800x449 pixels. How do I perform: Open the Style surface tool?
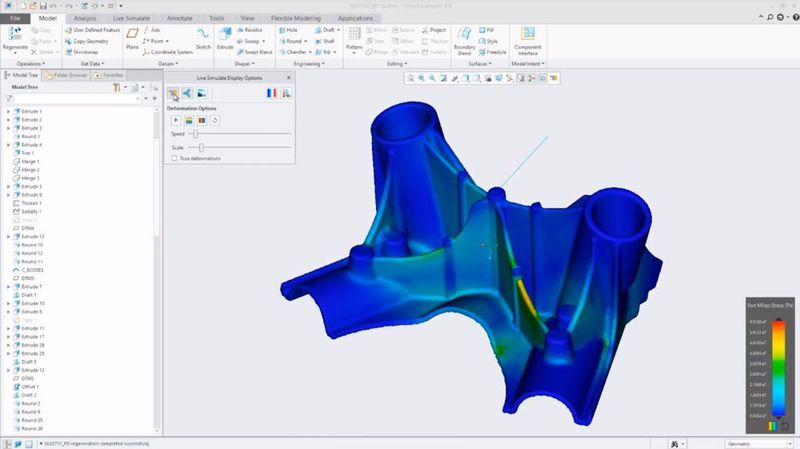[x=488, y=41]
